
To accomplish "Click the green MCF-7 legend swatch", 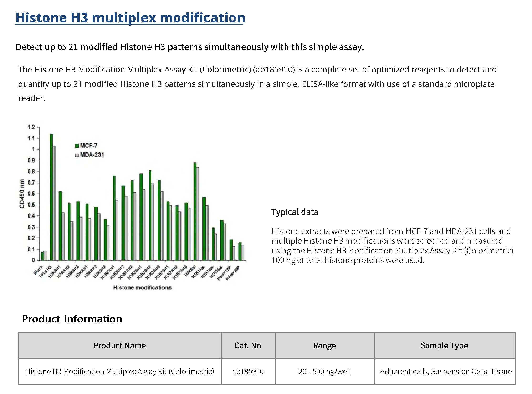I will point(77,146).
